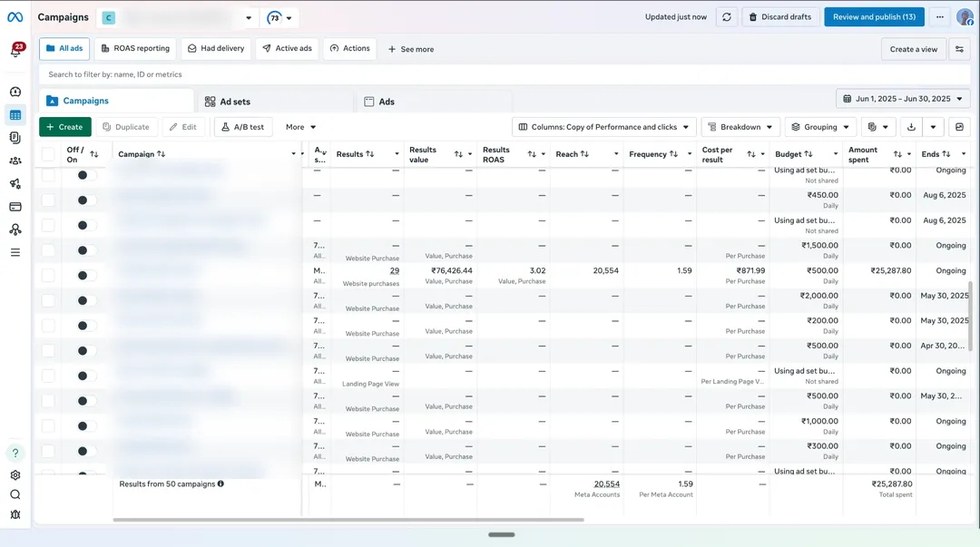Click the refresh icon beside Updated just now

(x=726, y=17)
